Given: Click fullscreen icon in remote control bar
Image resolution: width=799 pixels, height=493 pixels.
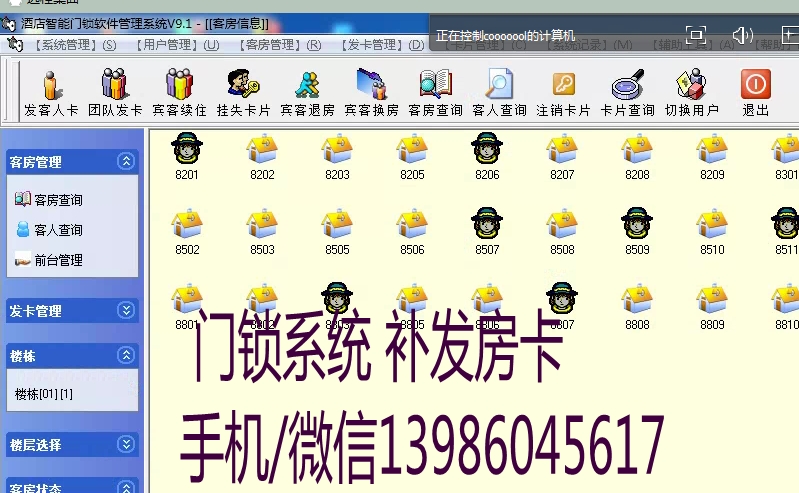Looking at the screenshot, I should point(696,35).
